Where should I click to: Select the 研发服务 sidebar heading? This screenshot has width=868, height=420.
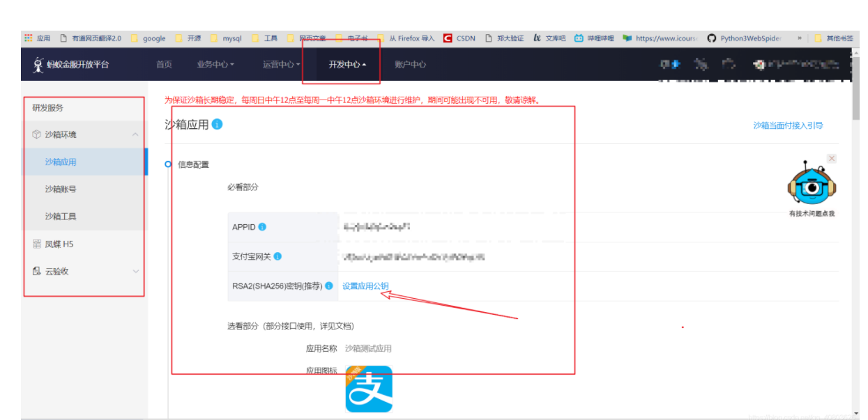pyautogui.click(x=48, y=108)
